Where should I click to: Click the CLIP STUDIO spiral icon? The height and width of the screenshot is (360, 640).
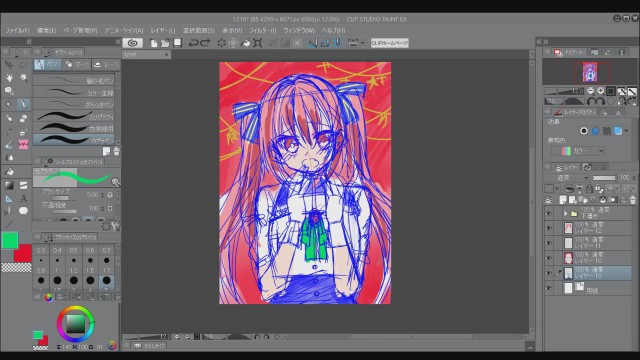132,43
